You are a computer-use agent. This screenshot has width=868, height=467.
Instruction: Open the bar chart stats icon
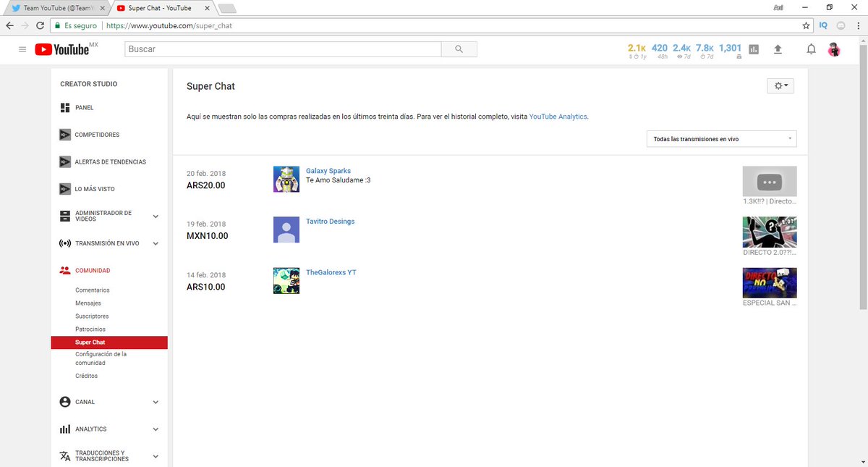point(754,49)
